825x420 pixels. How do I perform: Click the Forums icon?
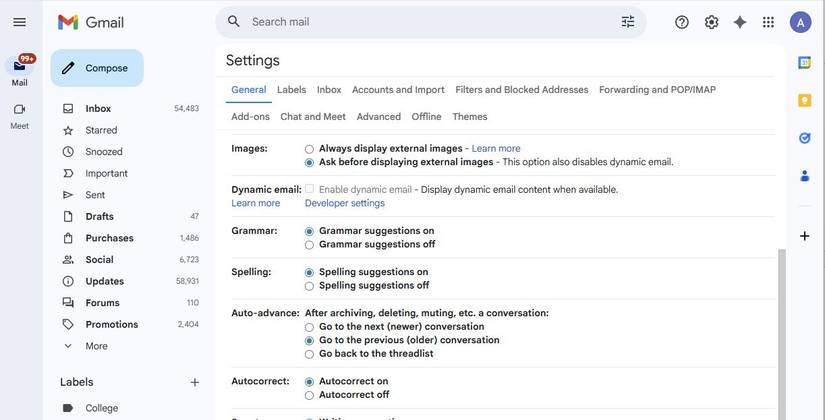point(68,303)
